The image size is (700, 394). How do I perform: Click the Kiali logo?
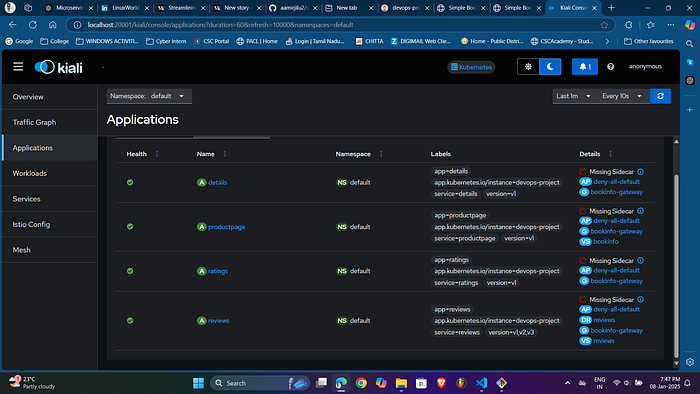point(58,67)
